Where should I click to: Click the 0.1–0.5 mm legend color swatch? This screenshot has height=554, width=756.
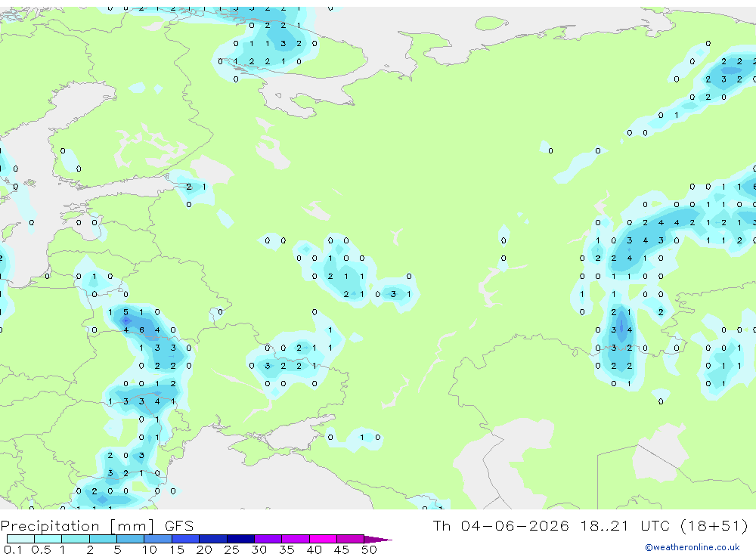20,539
